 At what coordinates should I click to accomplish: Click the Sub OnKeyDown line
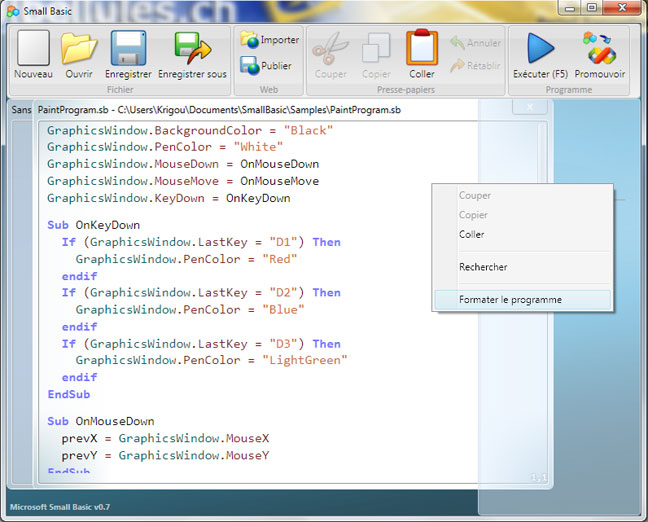[x=93, y=225]
